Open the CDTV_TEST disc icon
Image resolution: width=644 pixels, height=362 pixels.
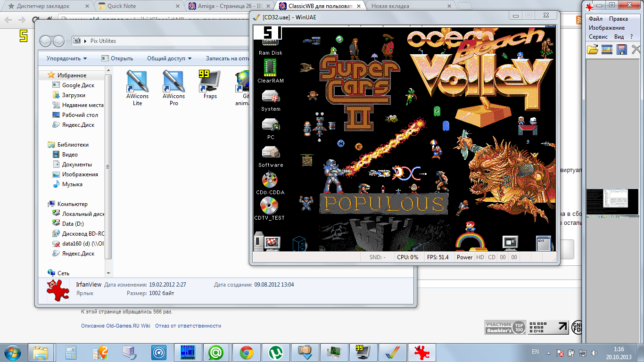click(x=270, y=209)
